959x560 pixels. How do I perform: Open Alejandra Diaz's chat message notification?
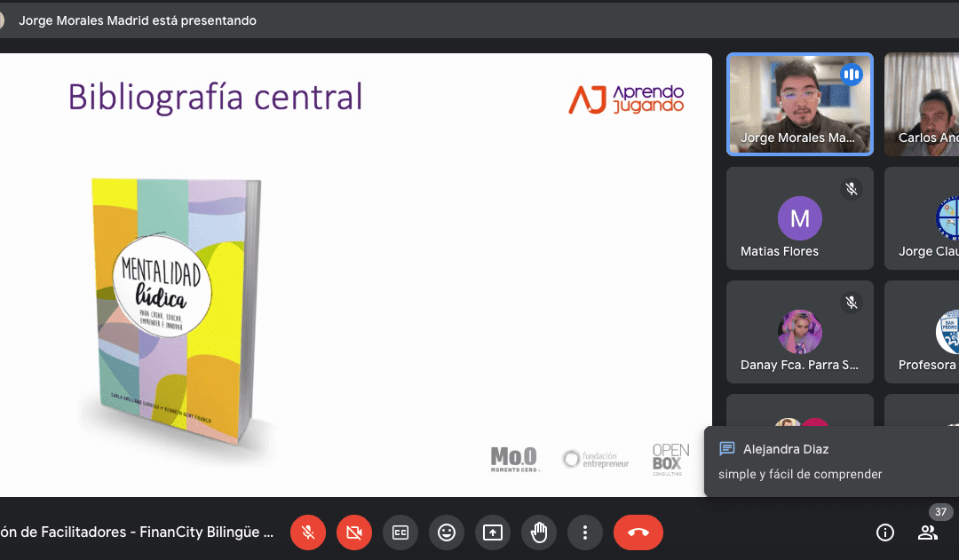click(x=831, y=461)
